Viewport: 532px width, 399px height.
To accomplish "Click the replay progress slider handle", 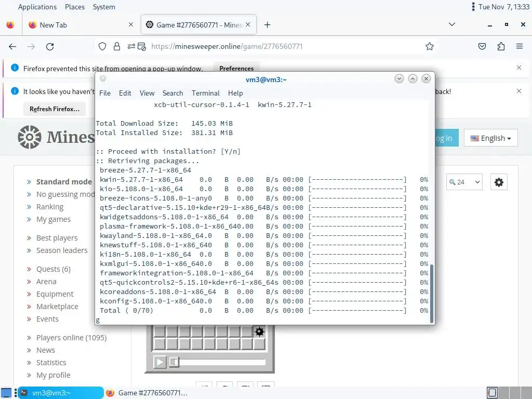I will (x=174, y=362).
